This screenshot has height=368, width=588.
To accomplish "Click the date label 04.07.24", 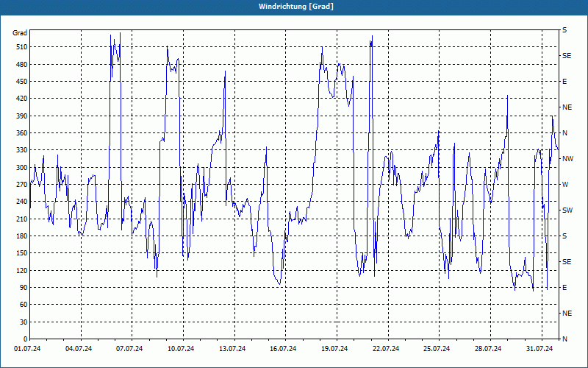I will [x=79, y=349].
